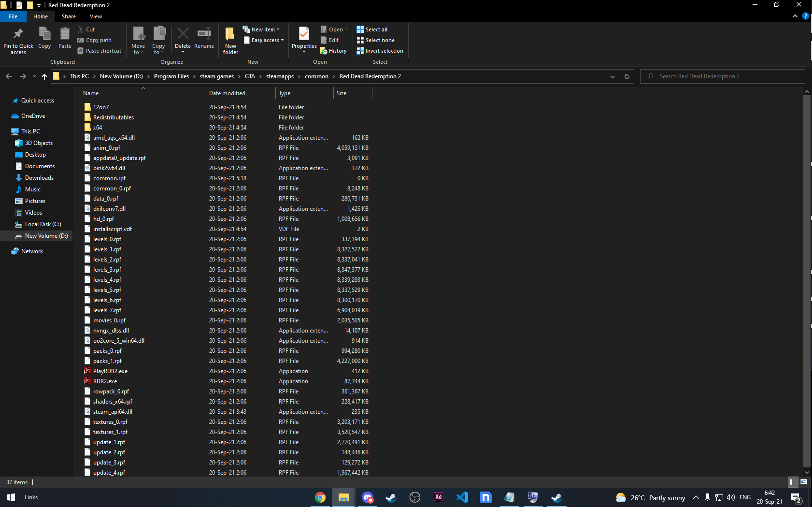
Task: Click the Select all button
Action: 372,29
